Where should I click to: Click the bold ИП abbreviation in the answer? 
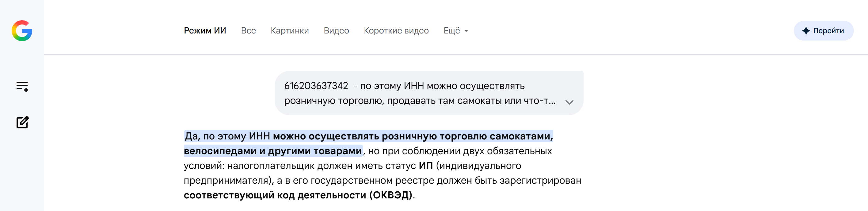[426, 166]
